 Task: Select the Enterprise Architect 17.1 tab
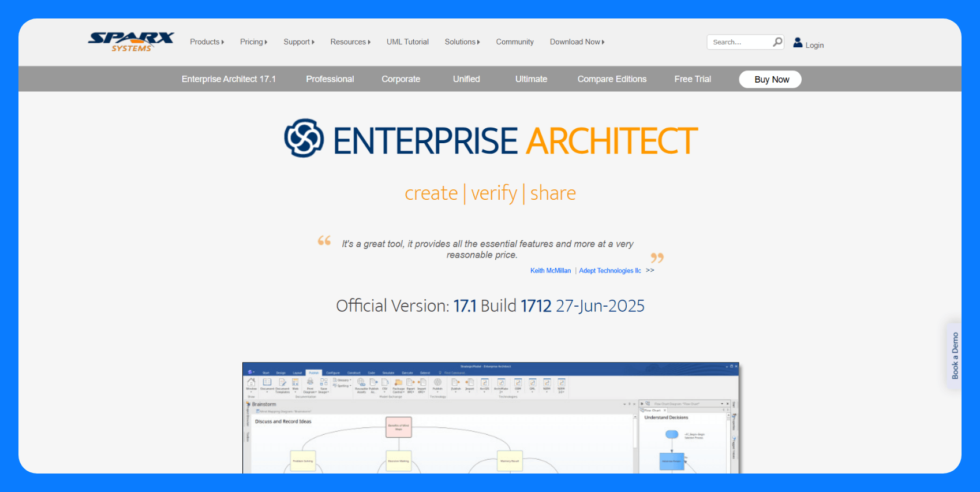(x=229, y=79)
